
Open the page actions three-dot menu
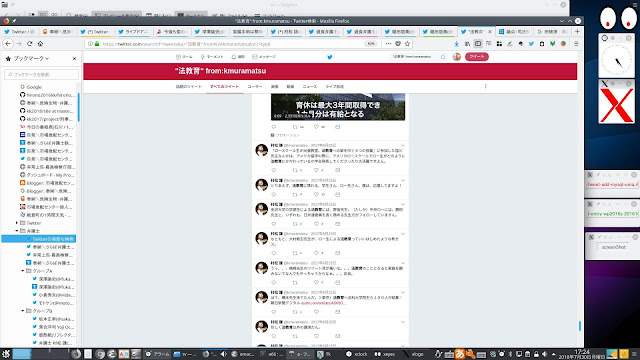(388, 44)
